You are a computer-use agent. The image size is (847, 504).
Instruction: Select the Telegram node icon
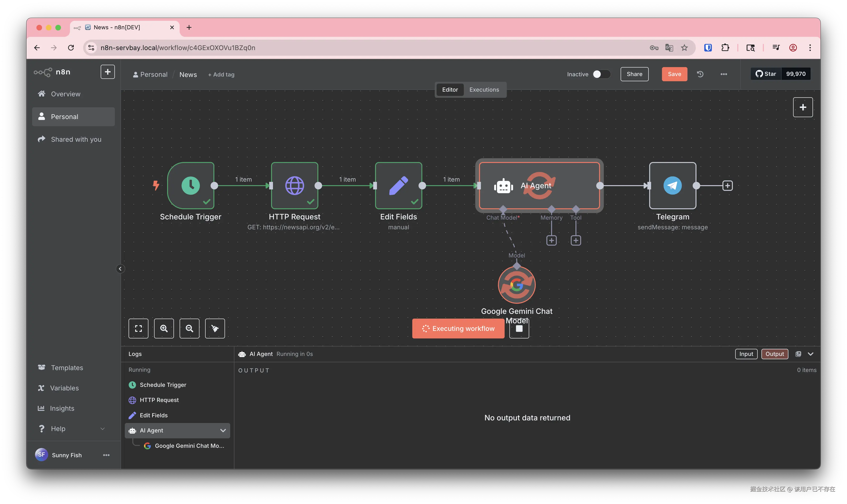click(672, 185)
